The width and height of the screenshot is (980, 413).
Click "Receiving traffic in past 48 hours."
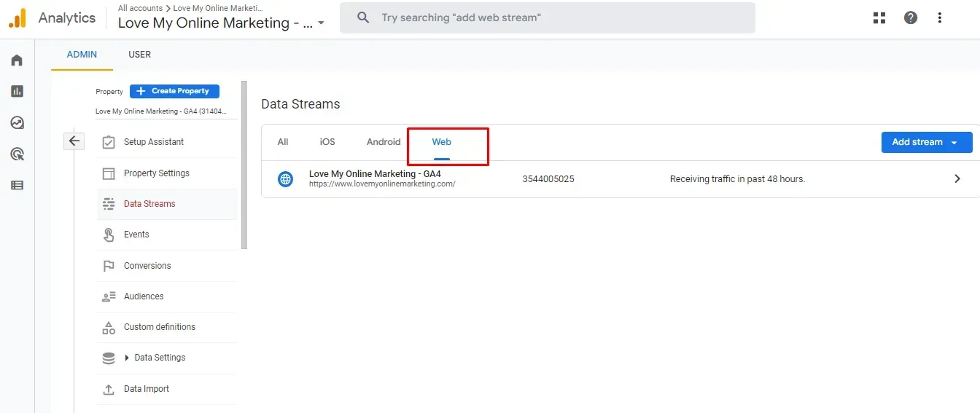[x=737, y=179]
